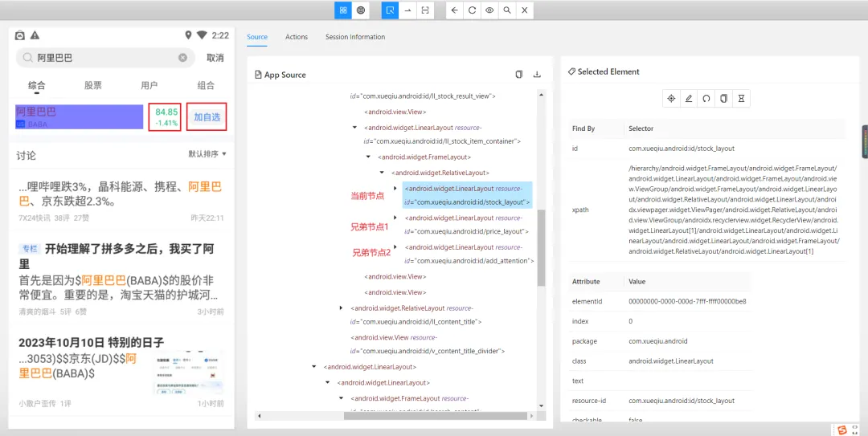Collapse the RelativeLayout parent of stock_layout
Screen dimensions: 868x436
382,173
